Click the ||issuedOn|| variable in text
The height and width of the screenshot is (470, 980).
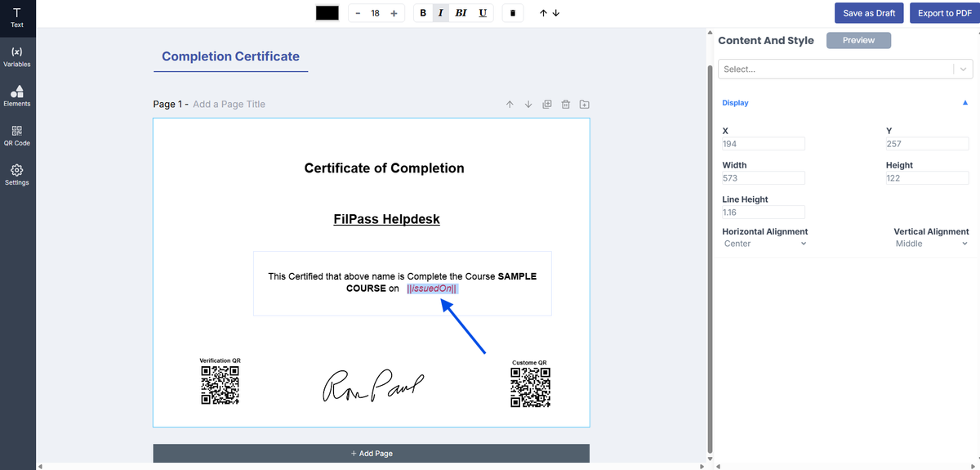click(x=432, y=289)
